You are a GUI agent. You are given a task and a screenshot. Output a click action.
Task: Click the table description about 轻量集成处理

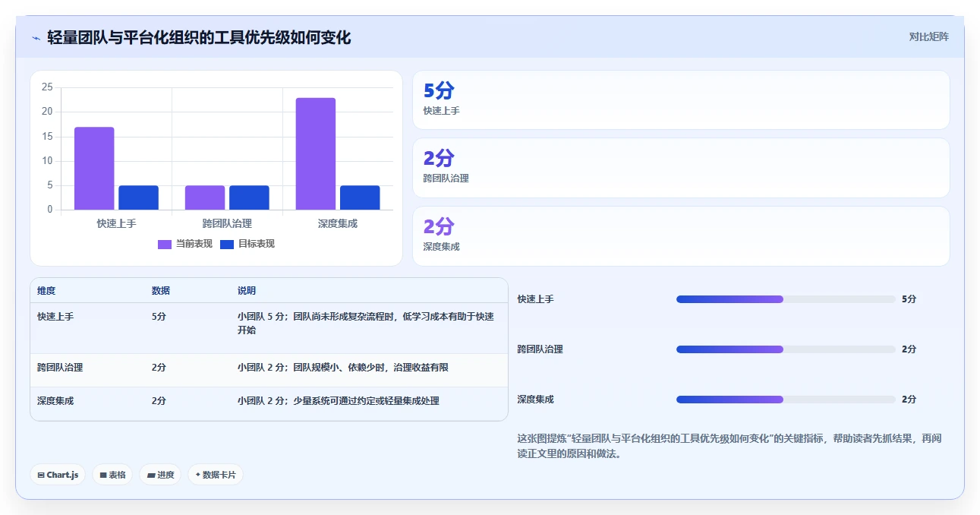(339, 401)
